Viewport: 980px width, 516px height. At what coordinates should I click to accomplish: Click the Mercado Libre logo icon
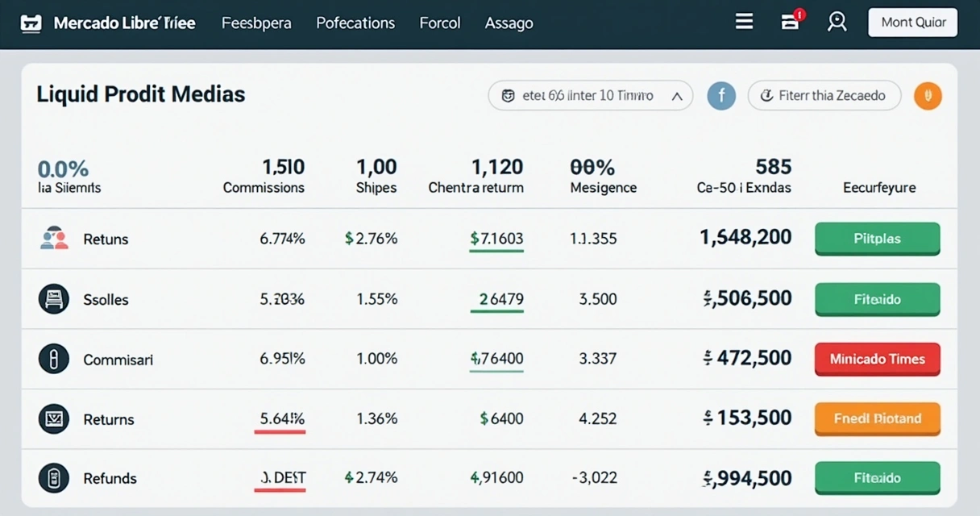click(x=31, y=23)
